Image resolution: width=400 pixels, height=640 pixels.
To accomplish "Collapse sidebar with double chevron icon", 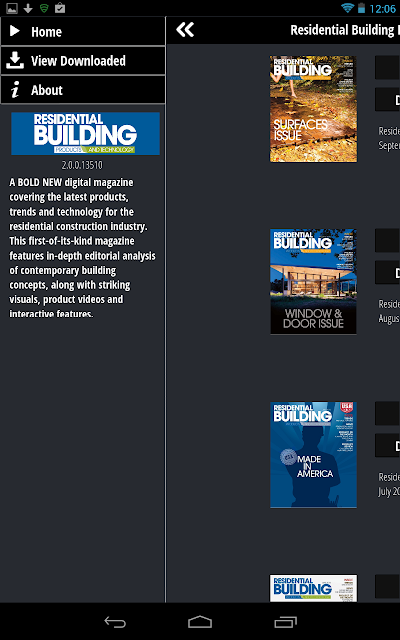I will tap(185, 30).
